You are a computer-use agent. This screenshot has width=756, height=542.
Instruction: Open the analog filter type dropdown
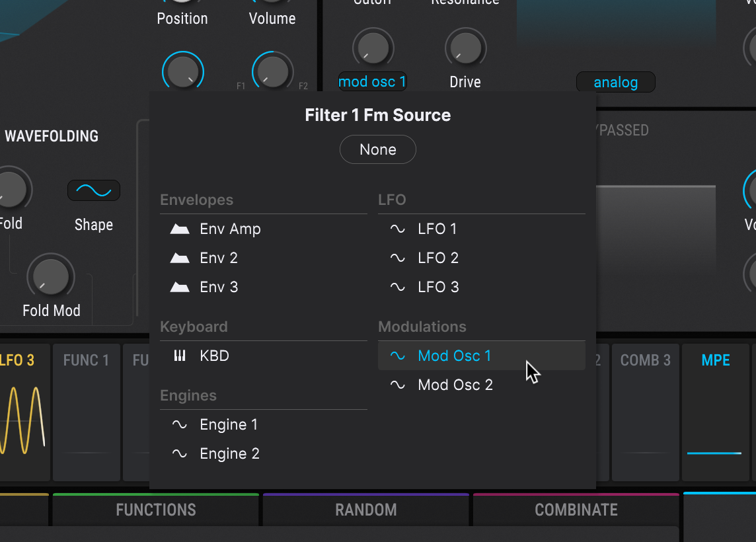point(615,83)
